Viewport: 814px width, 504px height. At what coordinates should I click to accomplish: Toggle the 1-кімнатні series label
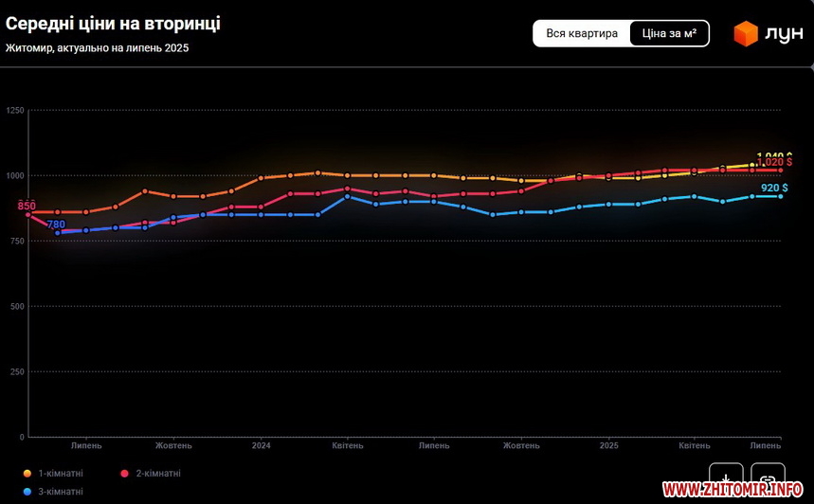coord(60,473)
